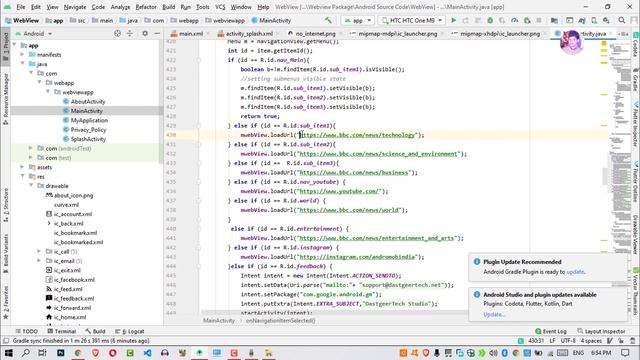
Task: Click the LF line separator indicator
Action: [x=552, y=341]
